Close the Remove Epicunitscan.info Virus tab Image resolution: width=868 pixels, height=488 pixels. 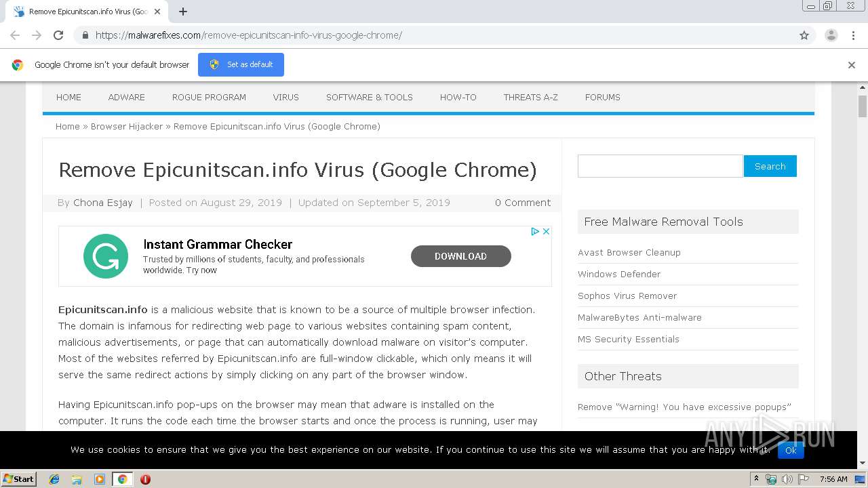(x=157, y=12)
